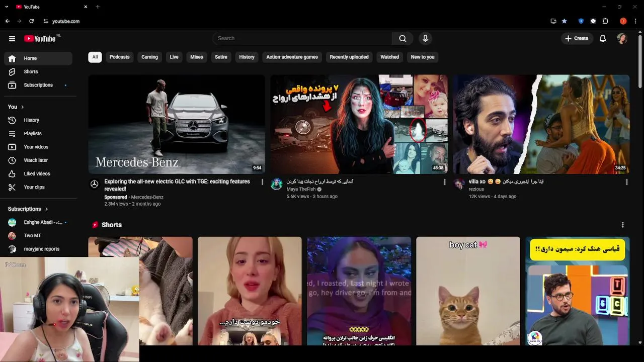Select the New to you chip
The width and height of the screenshot is (644, 362).
423,57
